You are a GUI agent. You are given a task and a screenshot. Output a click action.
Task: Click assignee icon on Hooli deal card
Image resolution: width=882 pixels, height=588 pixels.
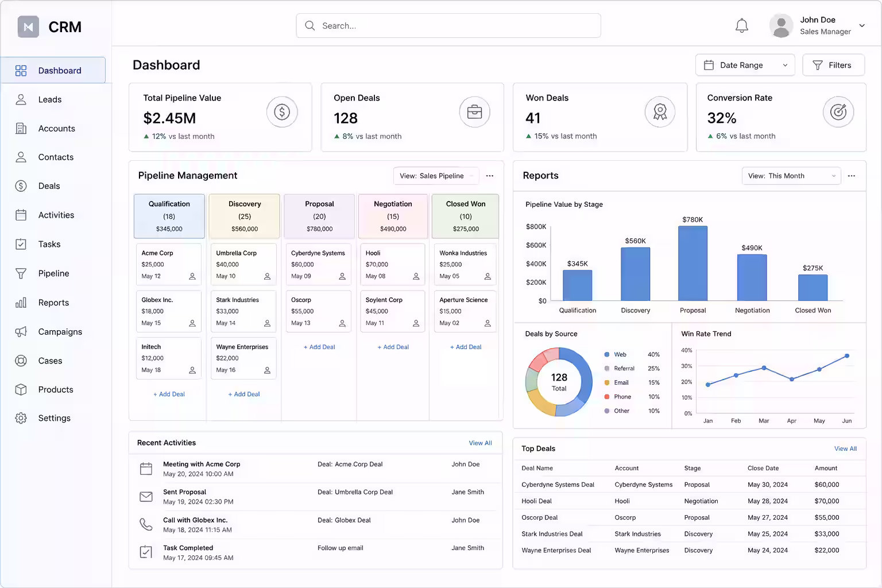416,277
